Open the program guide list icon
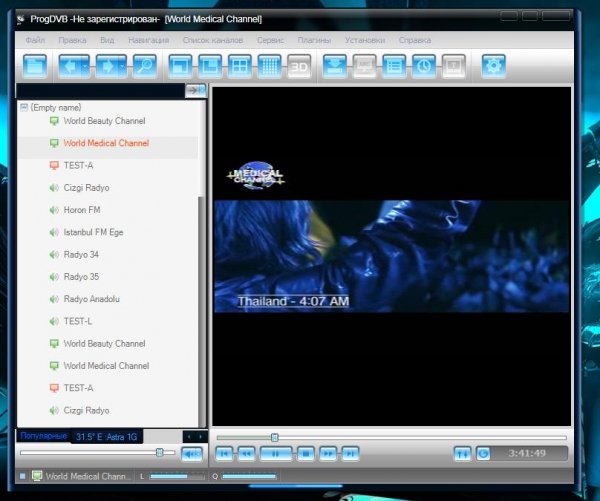Viewport: 600px width, 501px height. [x=394, y=67]
